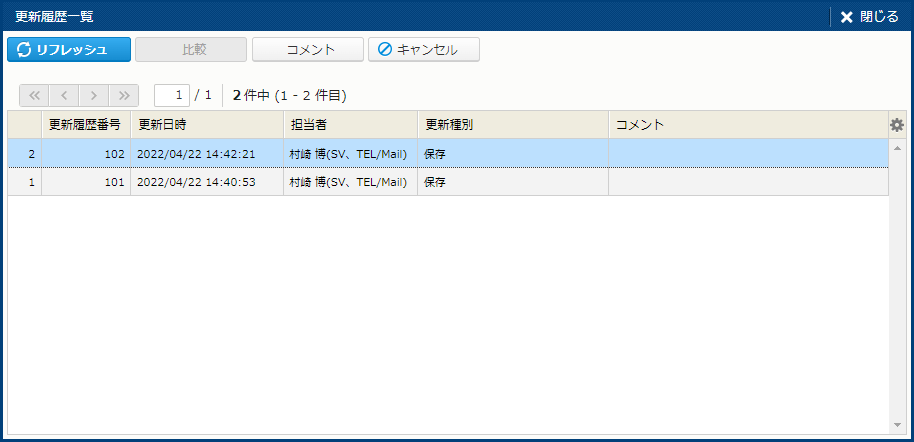The width and height of the screenshot is (914, 442).
Task: Click the scrollbar up arrow
Action: point(897,148)
